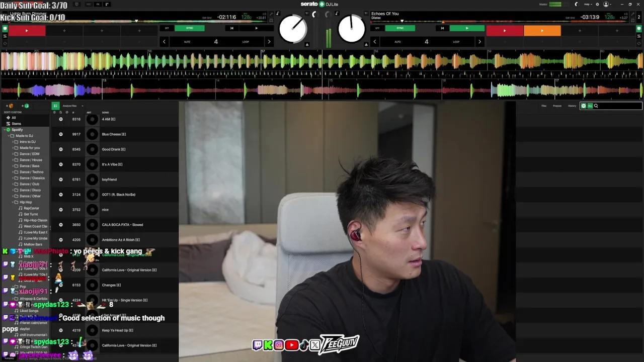Click the left deck platter knob
644x362 pixels.
293,29
